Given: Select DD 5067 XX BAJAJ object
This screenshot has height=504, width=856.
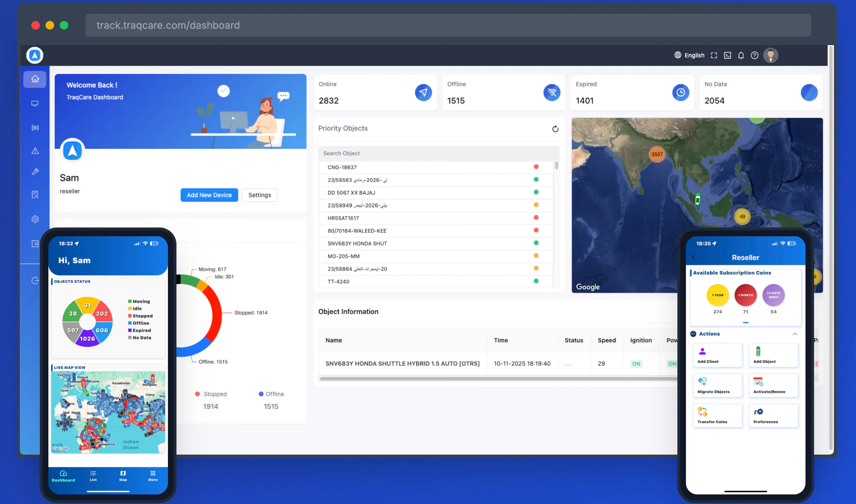Looking at the screenshot, I should click(436, 193).
